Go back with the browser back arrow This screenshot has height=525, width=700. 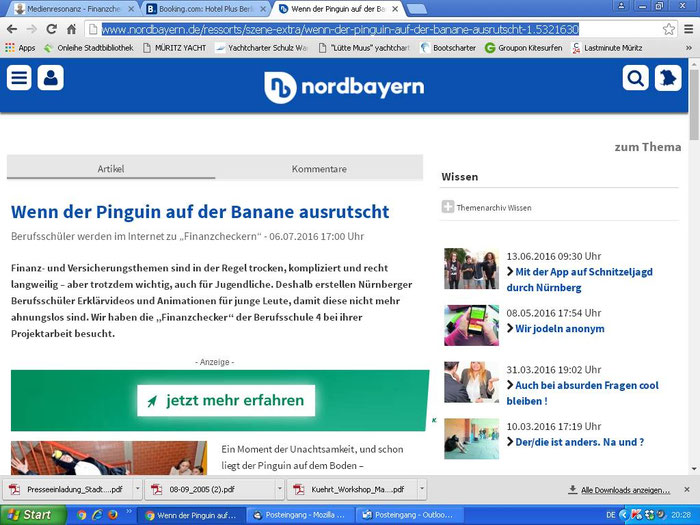(x=12, y=29)
